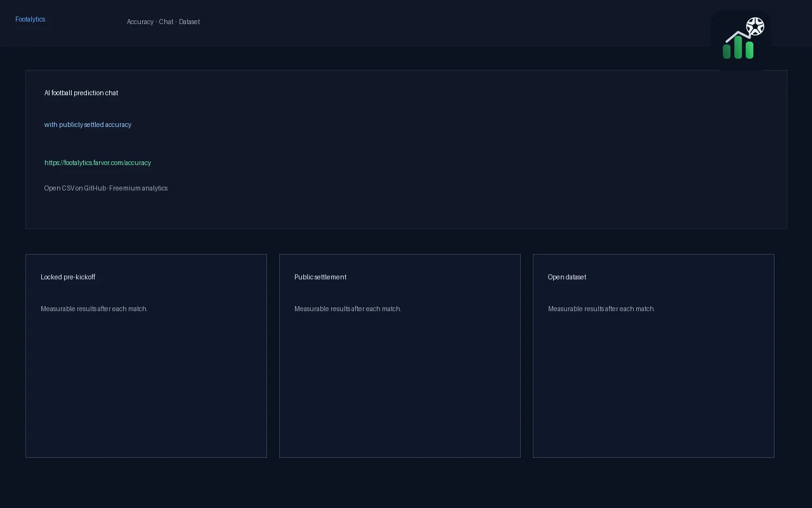Click the 'Public settlement' card title
The height and width of the screenshot is (508, 812).
tap(320, 277)
